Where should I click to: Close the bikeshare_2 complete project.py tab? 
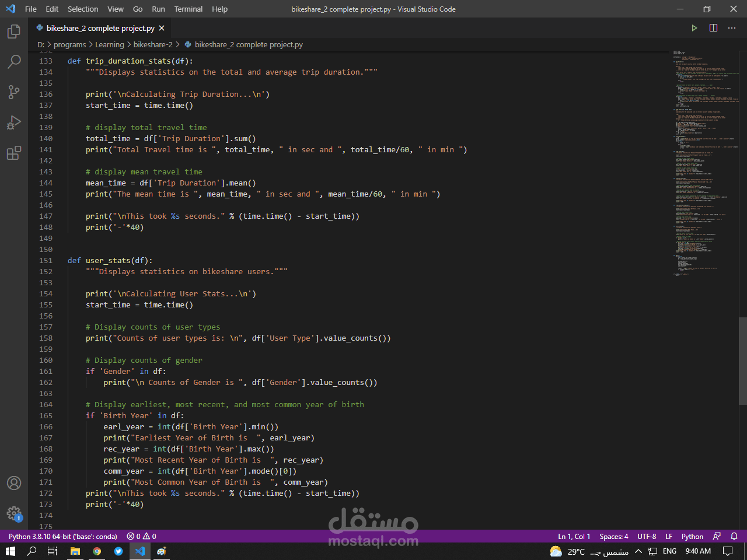tap(162, 28)
